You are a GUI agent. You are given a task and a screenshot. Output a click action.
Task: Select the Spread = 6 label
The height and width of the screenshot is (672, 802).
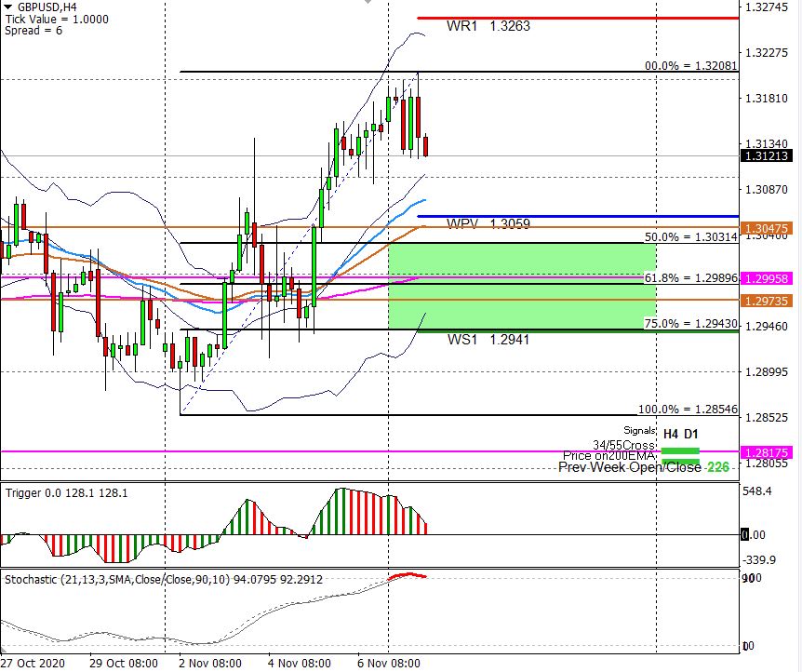pyautogui.click(x=33, y=31)
